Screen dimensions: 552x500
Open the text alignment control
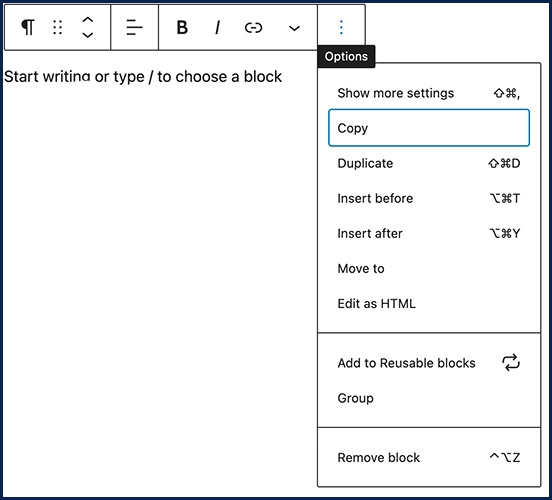(x=134, y=27)
